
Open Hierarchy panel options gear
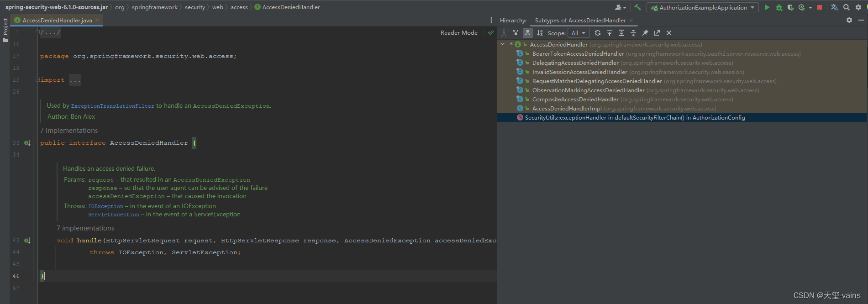(x=849, y=20)
